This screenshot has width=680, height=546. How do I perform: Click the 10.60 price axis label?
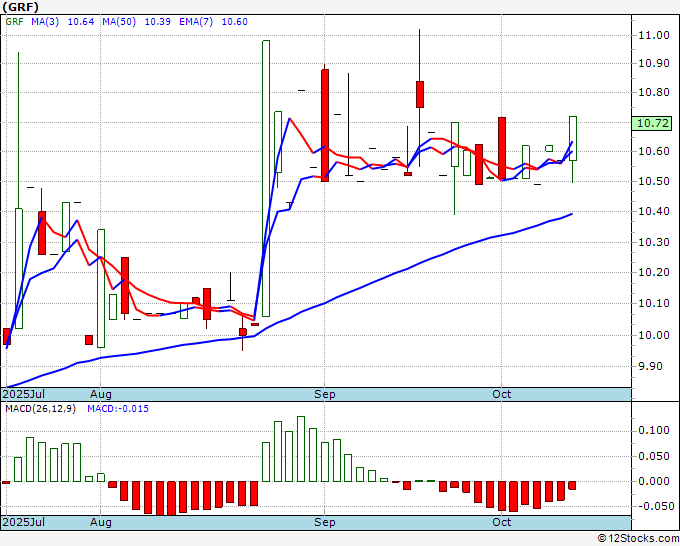tap(654, 151)
